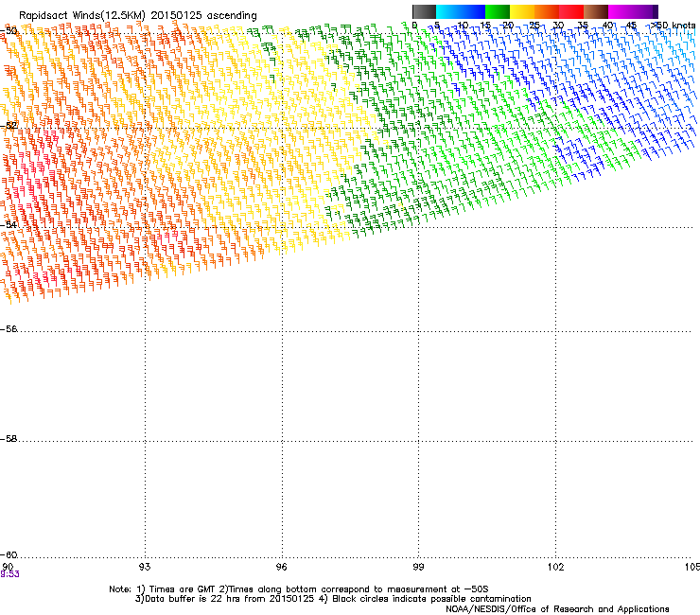
Task: Click the legend tick label '25'
Action: coord(534,26)
